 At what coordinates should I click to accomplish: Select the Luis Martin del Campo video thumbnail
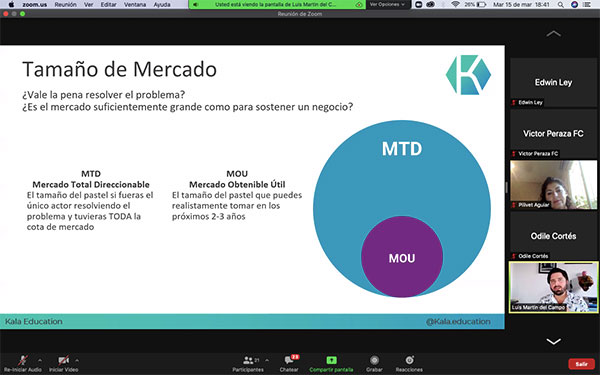click(553, 287)
